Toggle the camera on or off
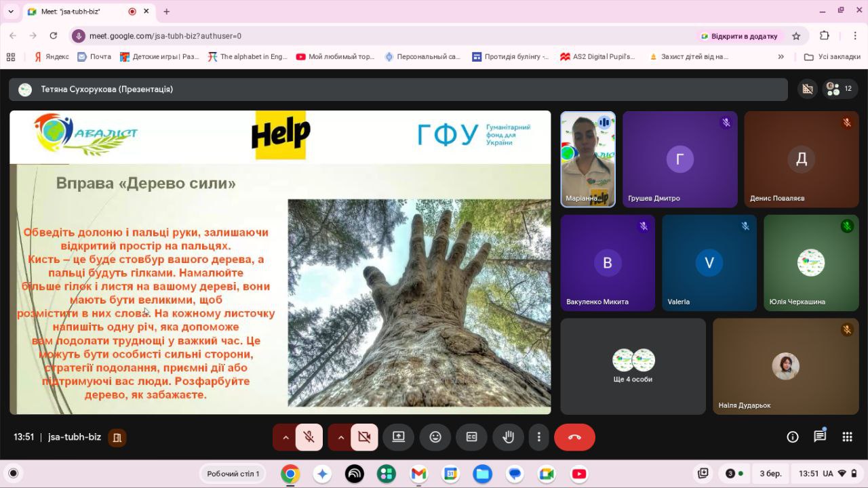868x488 pixels. [364, 437]
